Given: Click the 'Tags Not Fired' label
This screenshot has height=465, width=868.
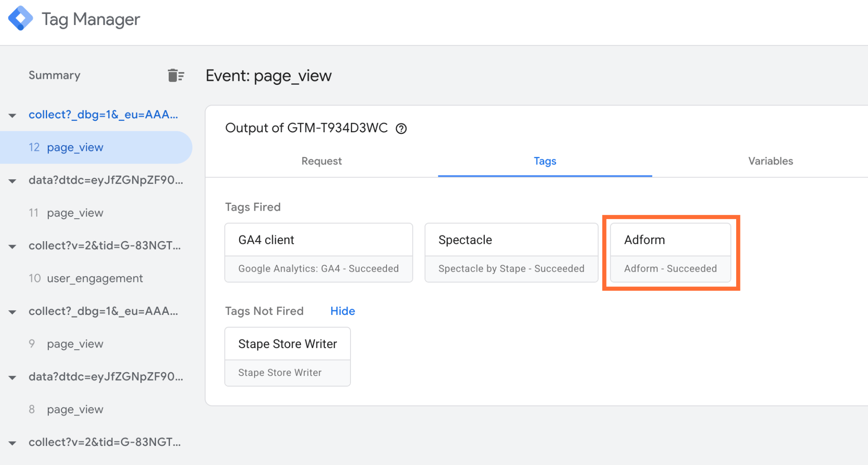Looking at the screenshot, I should point(264,311).
